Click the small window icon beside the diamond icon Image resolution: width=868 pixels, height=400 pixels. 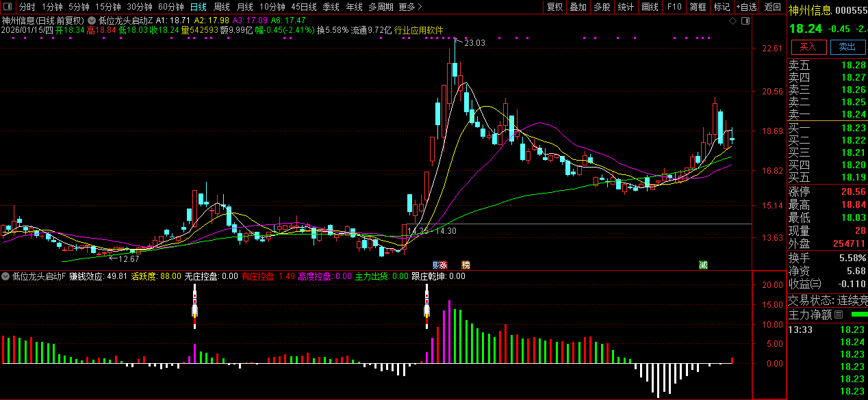point(745,21)
